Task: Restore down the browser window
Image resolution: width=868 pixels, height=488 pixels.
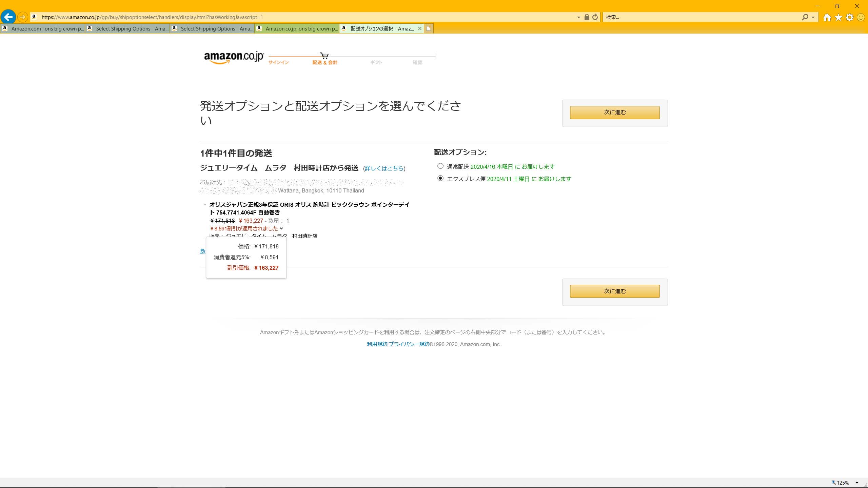Action: (837, 6)
